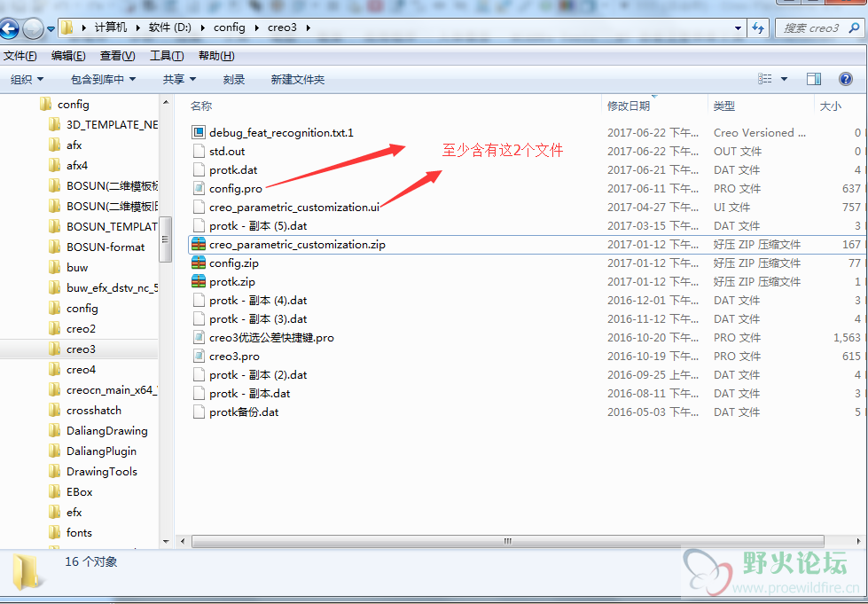Open the 文件(F) menu
This screenshot has height=604, width=868.
click(x=20, y=56)
